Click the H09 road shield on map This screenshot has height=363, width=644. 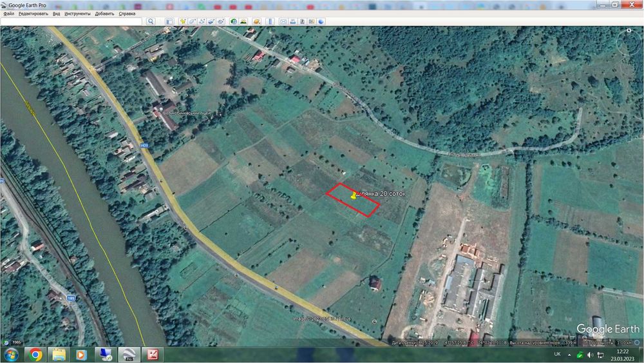click(x=144, y=146)
